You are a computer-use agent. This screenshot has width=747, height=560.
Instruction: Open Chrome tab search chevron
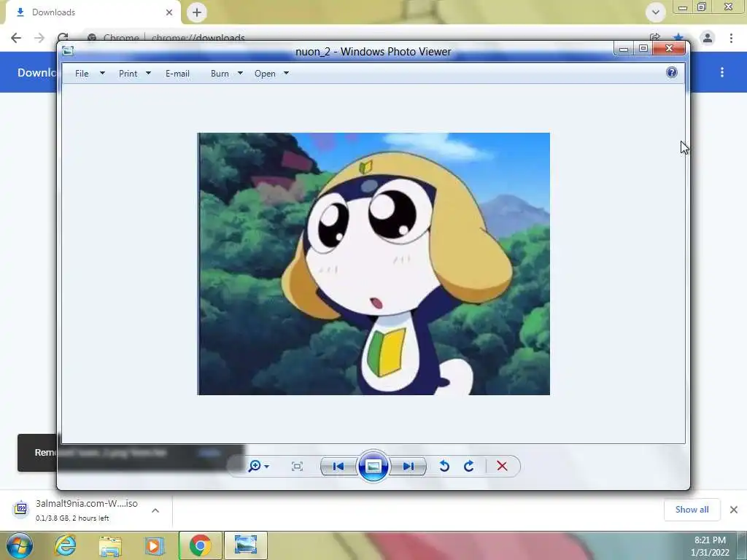tap(656, 12)
